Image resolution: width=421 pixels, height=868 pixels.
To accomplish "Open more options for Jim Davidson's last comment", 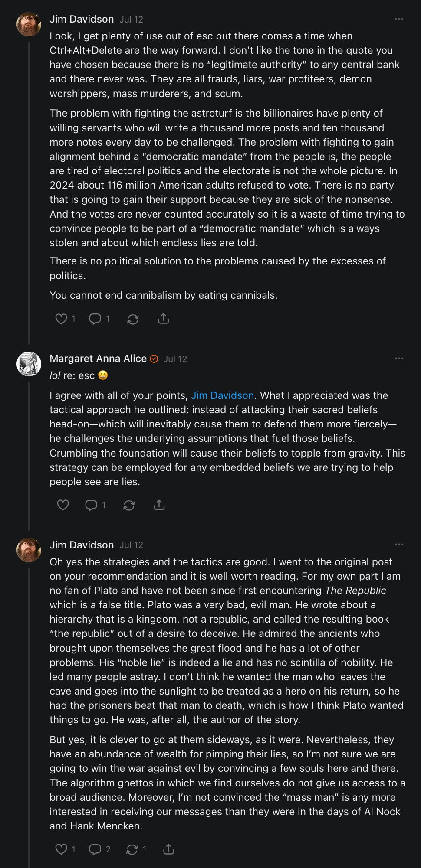I will click(399, 545).
